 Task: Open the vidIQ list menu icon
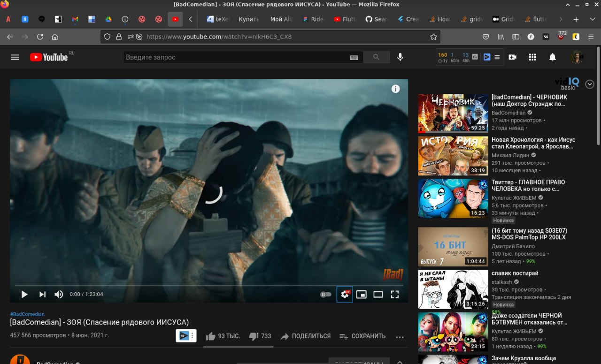(x=497, y=57)
